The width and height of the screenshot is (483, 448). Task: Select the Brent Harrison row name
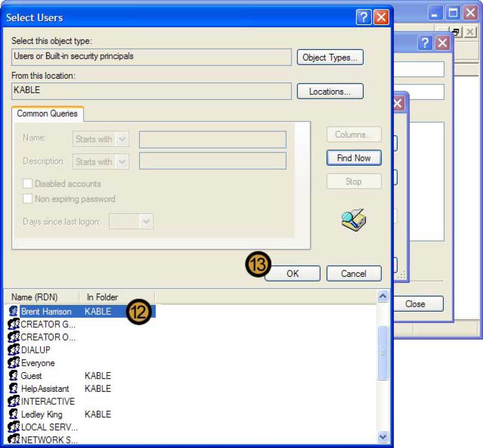(46, 311)
